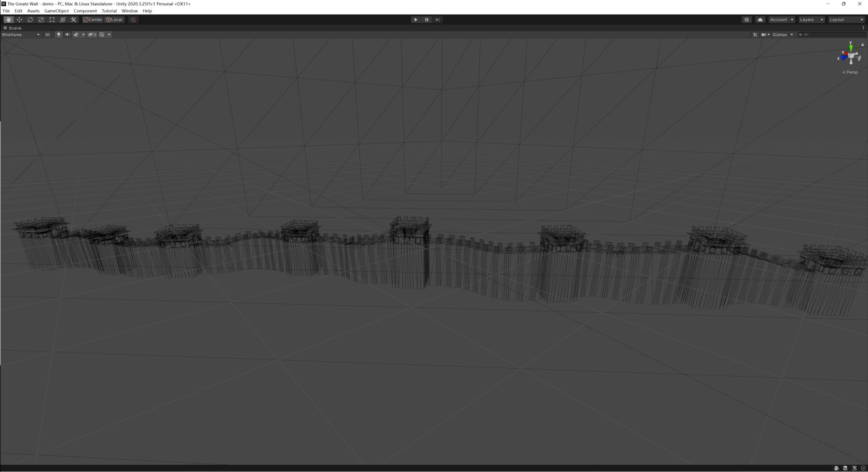The image size is (868, 472).
Task: Select the Hand tool
Action: 9,20
